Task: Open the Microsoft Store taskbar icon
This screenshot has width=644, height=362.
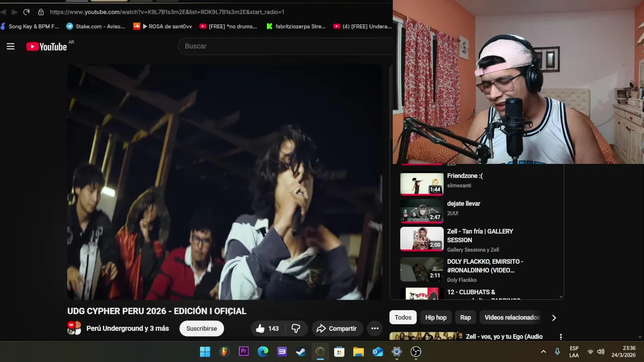Action: tap(339, 351)
